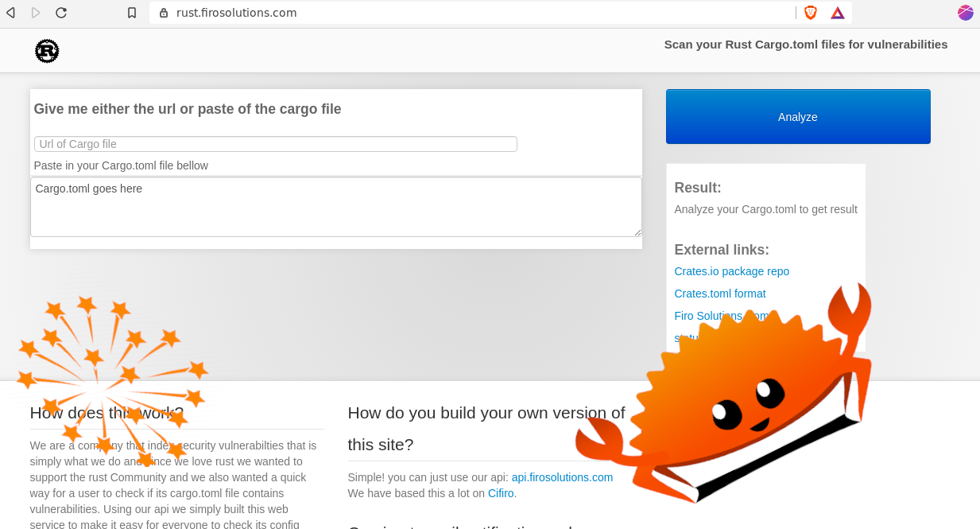Click the blue Analyze button
The image size is (980, 529).
pyautogui.click(x=798, y=117)
